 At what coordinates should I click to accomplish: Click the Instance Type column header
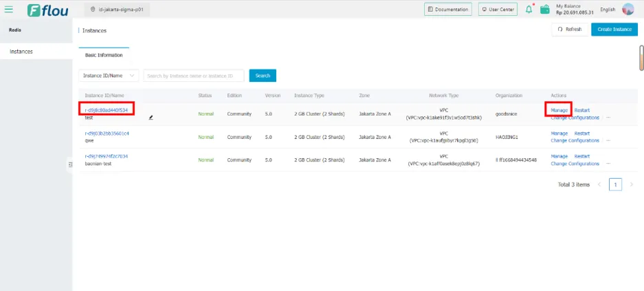point(309,96)
